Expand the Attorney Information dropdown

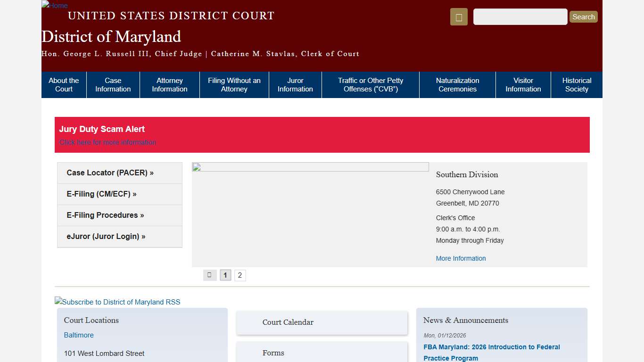(169, 85)
